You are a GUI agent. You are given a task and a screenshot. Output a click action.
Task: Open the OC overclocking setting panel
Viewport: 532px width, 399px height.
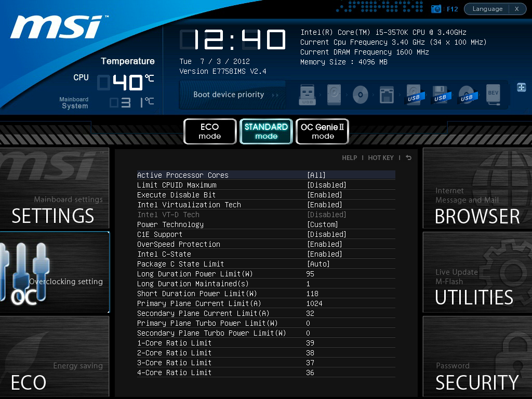point(55,272)
